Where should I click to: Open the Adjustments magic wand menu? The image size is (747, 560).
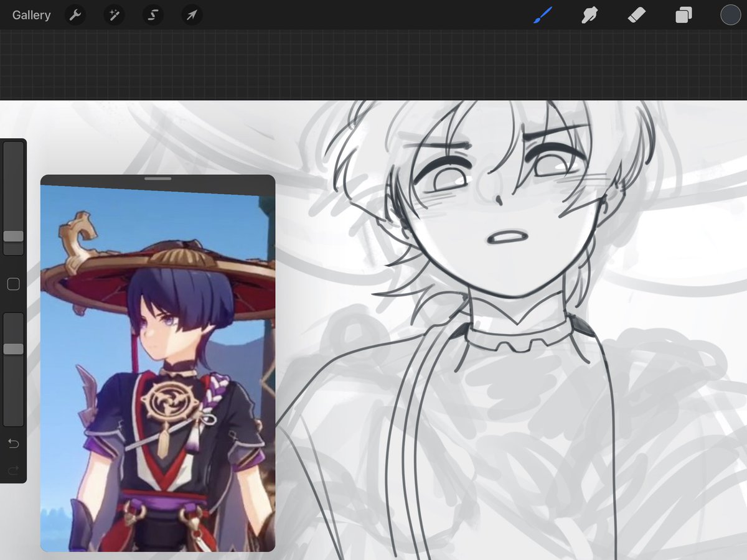[x=114, y=15]
